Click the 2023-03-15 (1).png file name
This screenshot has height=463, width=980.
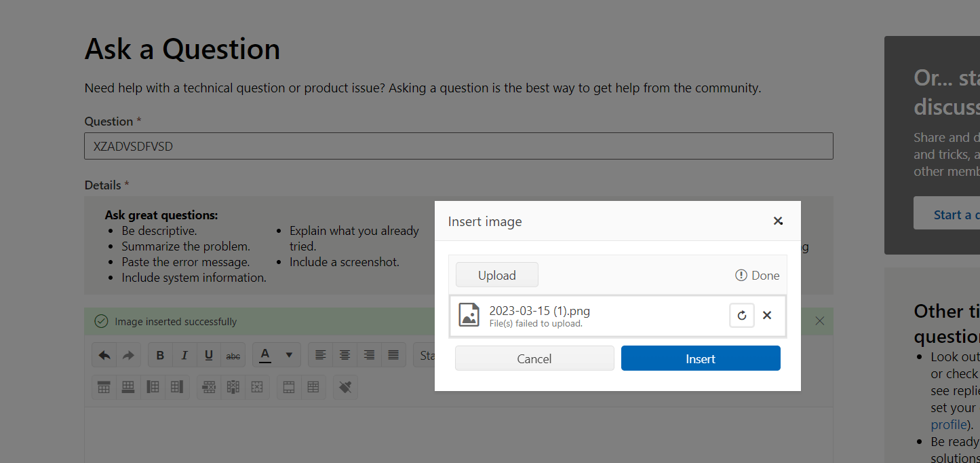540,311
